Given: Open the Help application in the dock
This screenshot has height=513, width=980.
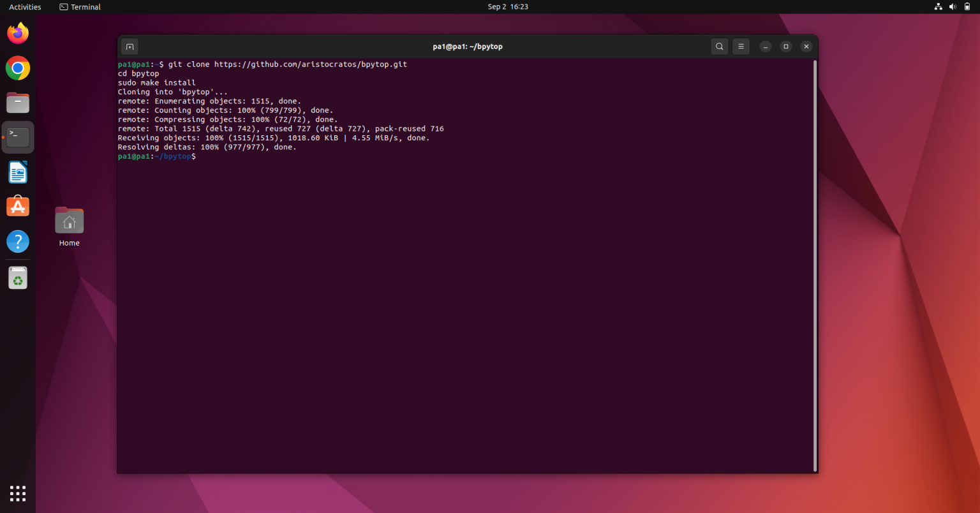Looking at the screenshot, I should pyautogui.click(x=17, y=241).
